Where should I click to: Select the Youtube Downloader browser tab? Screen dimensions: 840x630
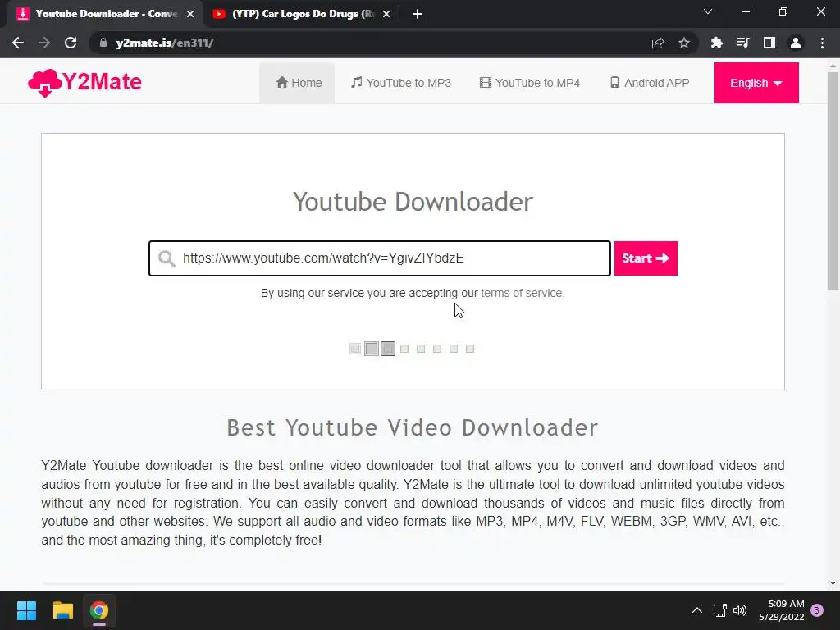pyautogui.click(x=106, y=14)
